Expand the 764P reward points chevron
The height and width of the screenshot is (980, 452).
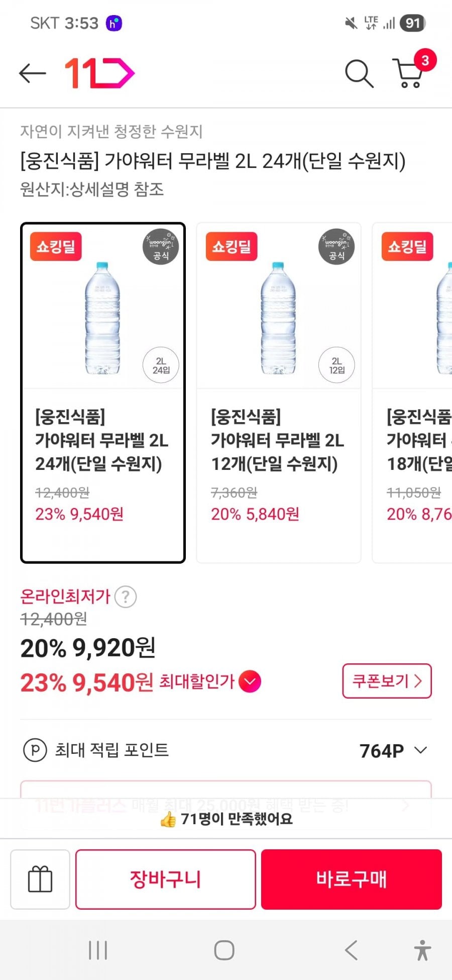coord(421,750)
